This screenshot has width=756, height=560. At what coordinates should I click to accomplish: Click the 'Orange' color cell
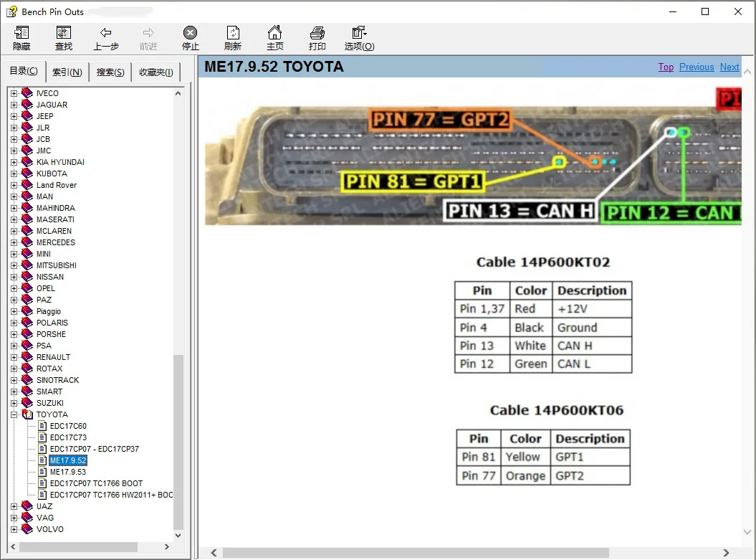pyautogui.click(x=525, y=475)
